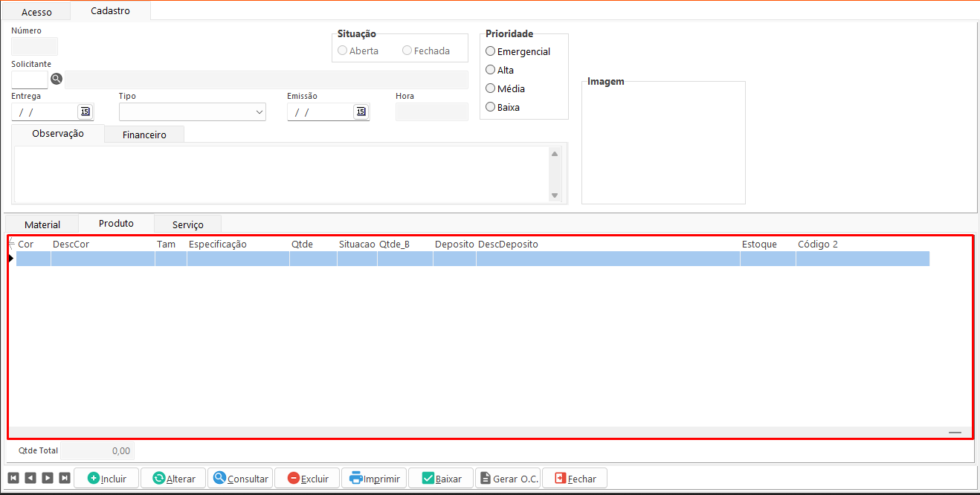980x495 pixels.
Task: Click the Gerar O.C. button
Action: 508,478
